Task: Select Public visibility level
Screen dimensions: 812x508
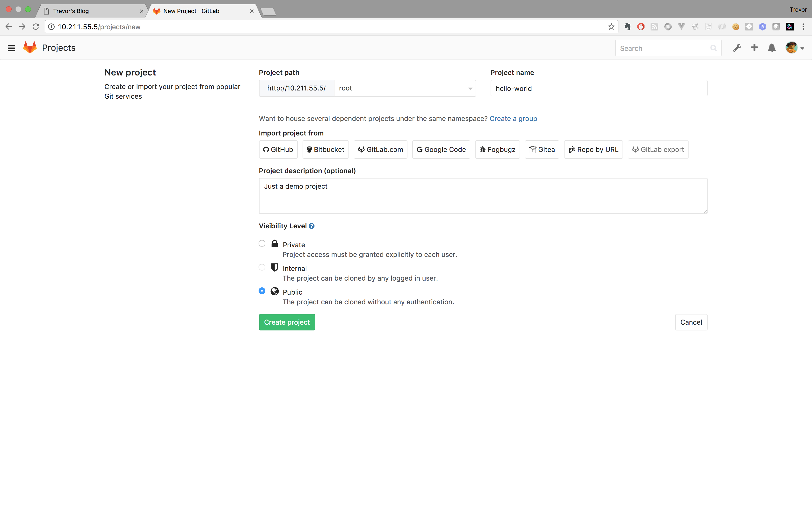Action: 262,291
